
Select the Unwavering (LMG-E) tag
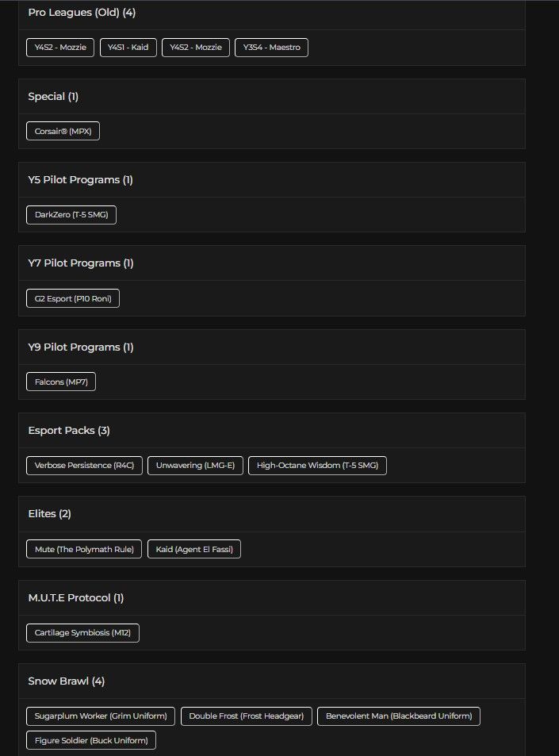[x=195, y=466]
